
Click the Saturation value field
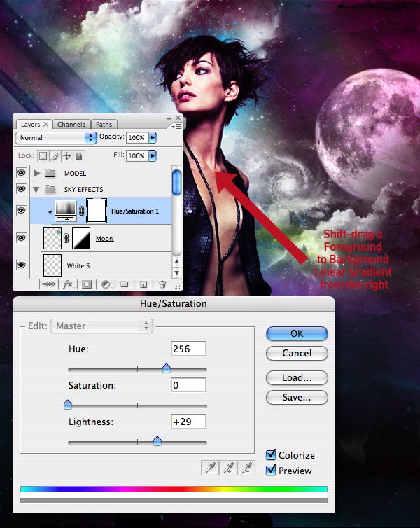(188, 385)
